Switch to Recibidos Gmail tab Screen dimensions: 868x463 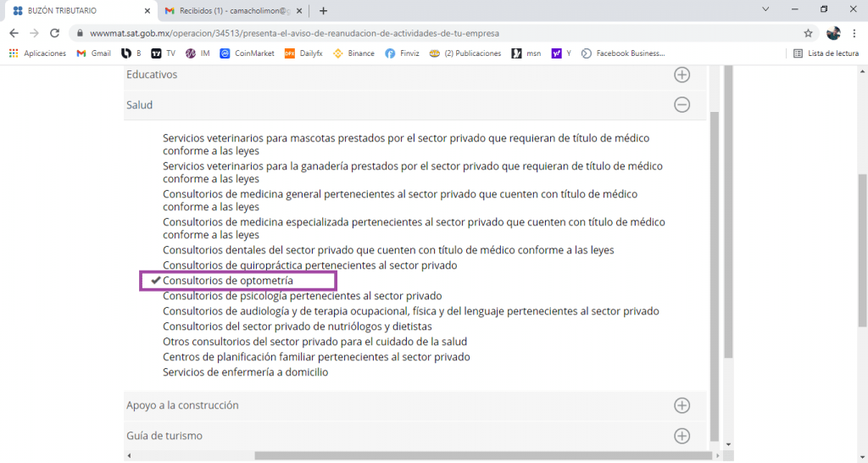236,10
